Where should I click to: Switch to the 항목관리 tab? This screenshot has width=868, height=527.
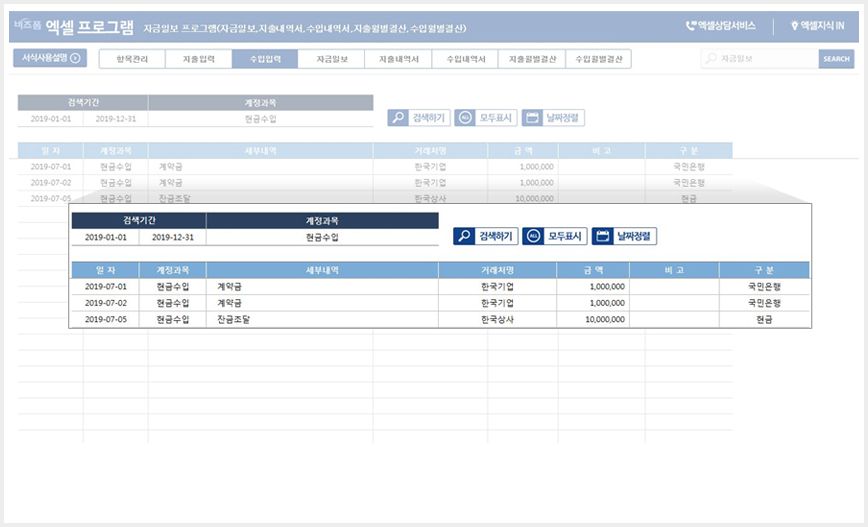[132, 59]
